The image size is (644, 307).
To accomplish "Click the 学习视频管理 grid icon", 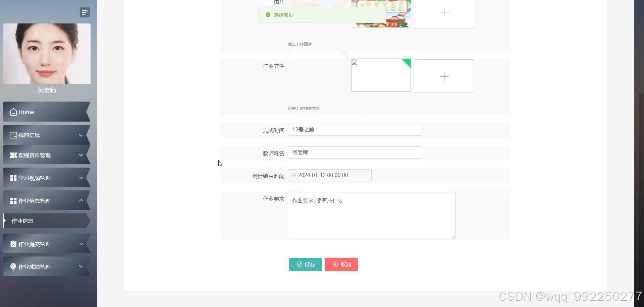I will (x=13, y=178).
